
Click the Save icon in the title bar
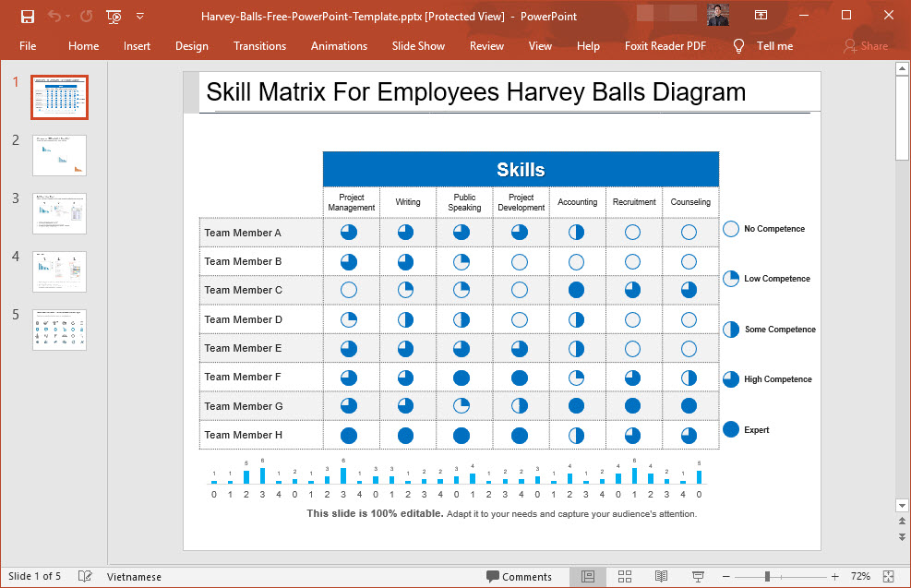pyautogui.click(x=27, y=17)
